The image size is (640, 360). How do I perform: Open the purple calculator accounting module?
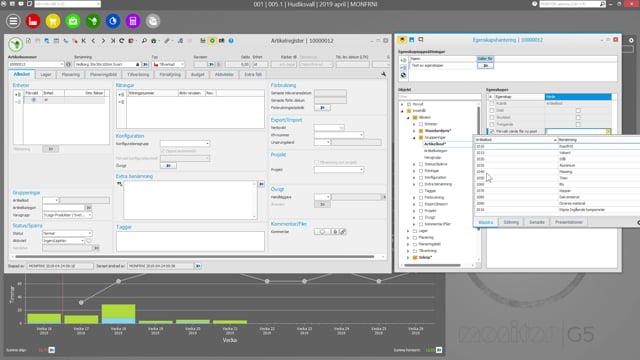click(133, 21)
